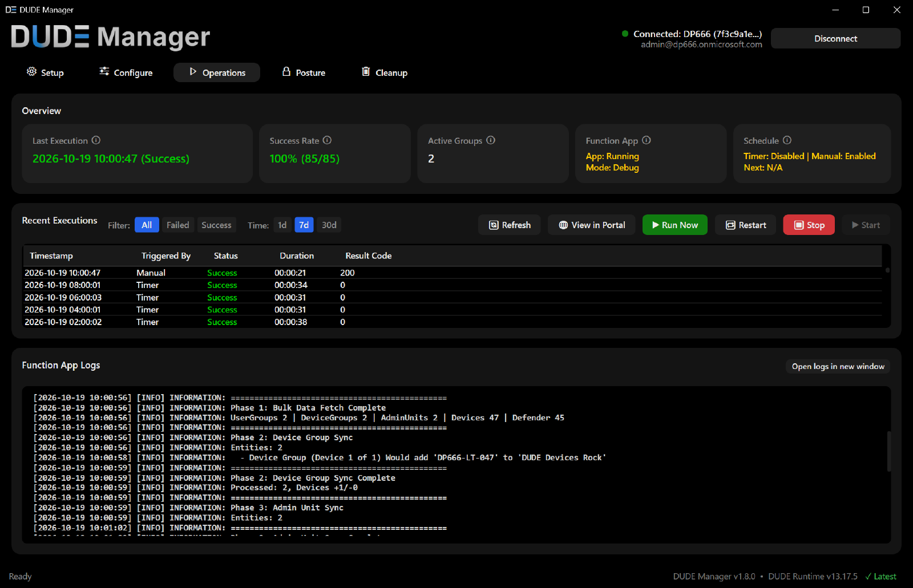
Task: Click the Timer: Disabled schedule text
Action: point(774,156)
